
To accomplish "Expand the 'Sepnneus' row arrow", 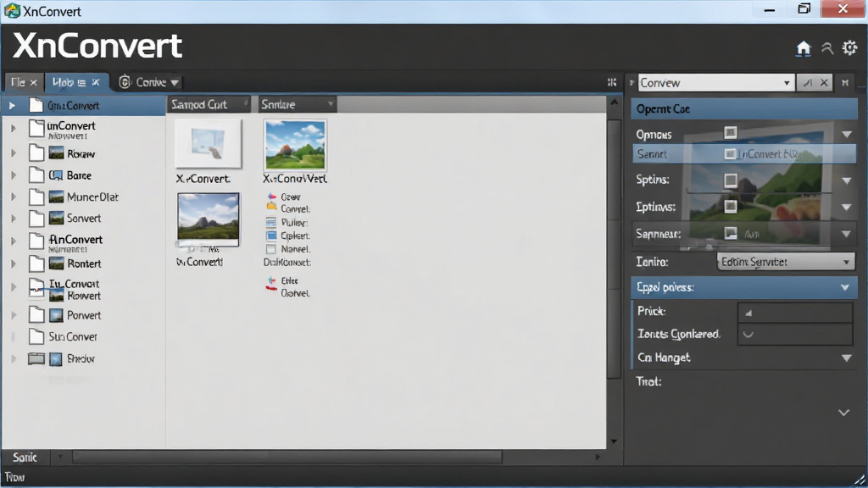I will [x=847, y=234].
